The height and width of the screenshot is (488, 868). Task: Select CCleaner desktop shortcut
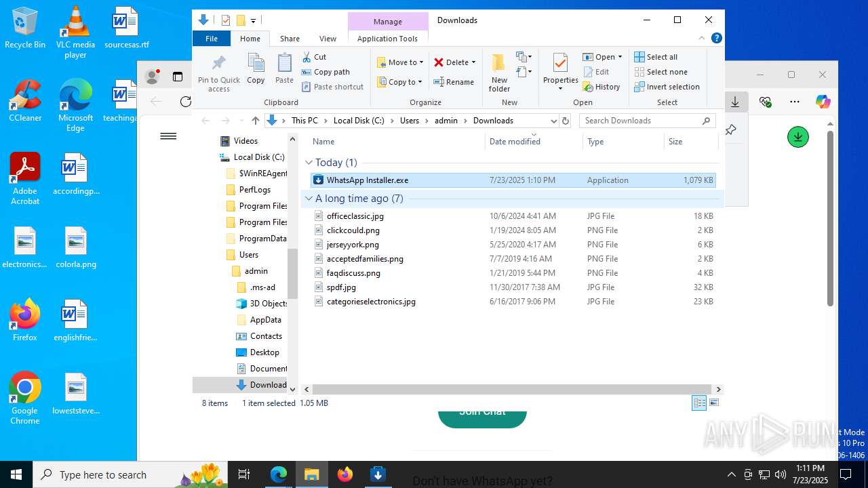(x=25, y=101)
